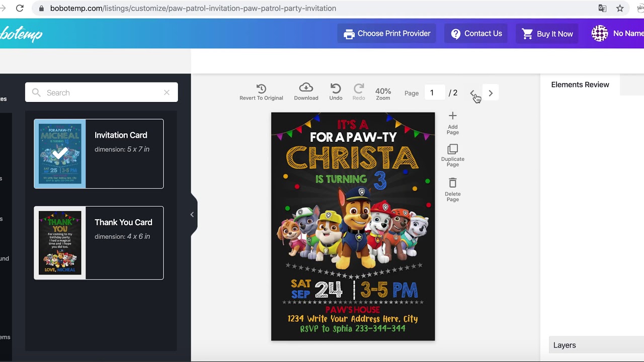Select the Thank You Card template

(x=99, y=243)
